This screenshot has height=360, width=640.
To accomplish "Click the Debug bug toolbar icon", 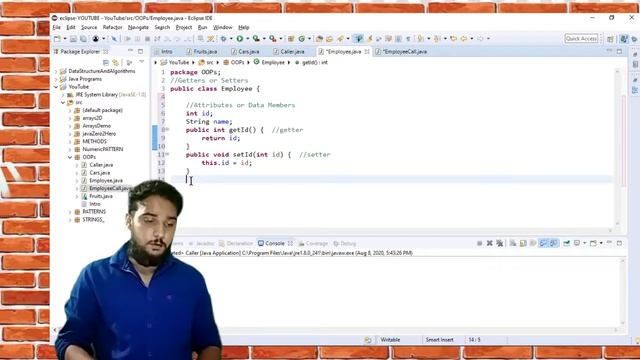I will pyautogui.click(x=223, y=38).
